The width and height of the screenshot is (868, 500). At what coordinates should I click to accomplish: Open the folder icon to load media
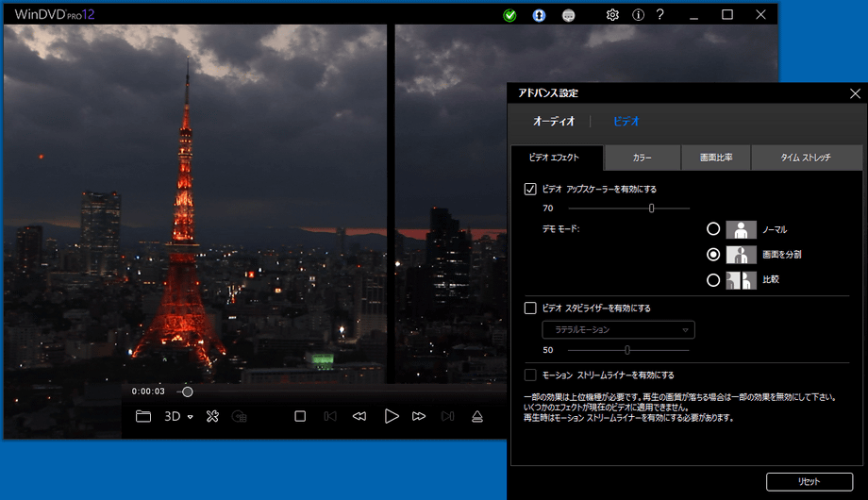coord(143,416)
